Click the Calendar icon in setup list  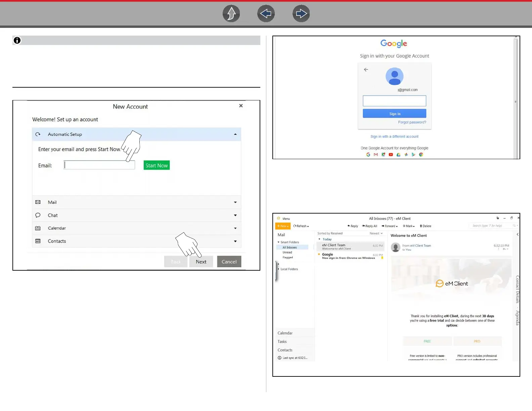pyautogui.click(x=38, y=228)
